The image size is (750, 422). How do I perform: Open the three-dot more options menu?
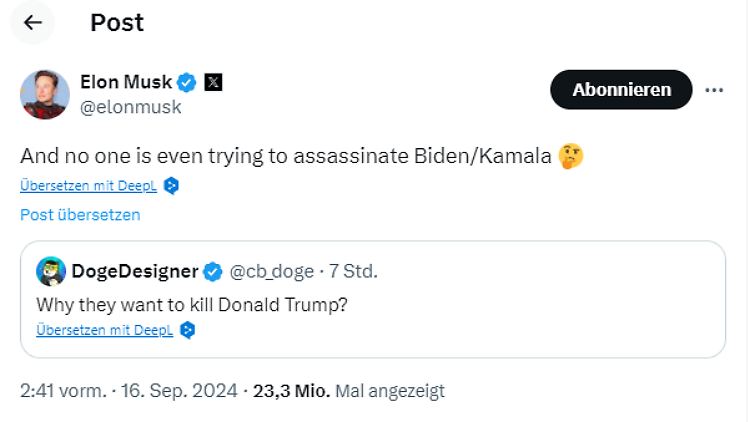coord(714,90)
